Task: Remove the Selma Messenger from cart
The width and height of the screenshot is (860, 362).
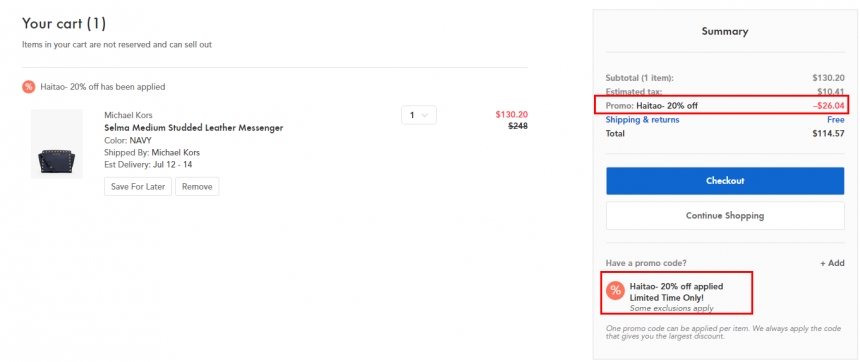Action: click(197, 186)
